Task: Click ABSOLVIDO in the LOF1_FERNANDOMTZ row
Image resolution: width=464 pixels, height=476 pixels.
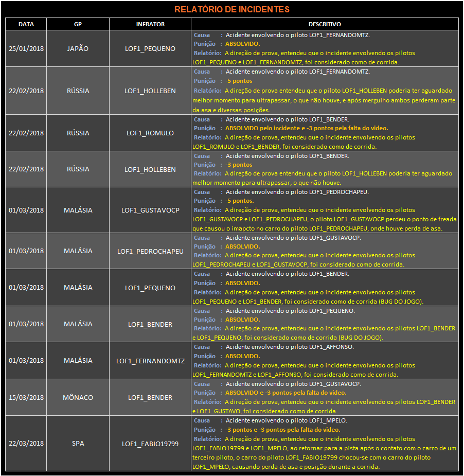Action: point(242,356)
